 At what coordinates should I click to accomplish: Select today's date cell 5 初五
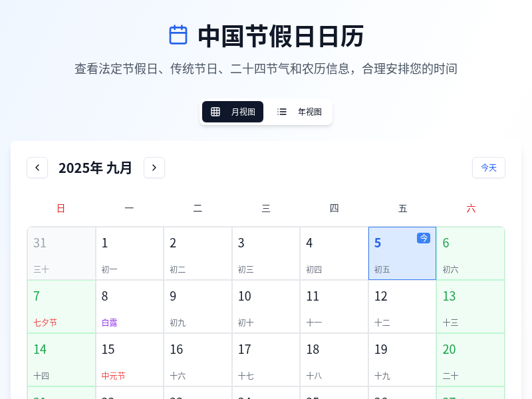pos(402,253)
